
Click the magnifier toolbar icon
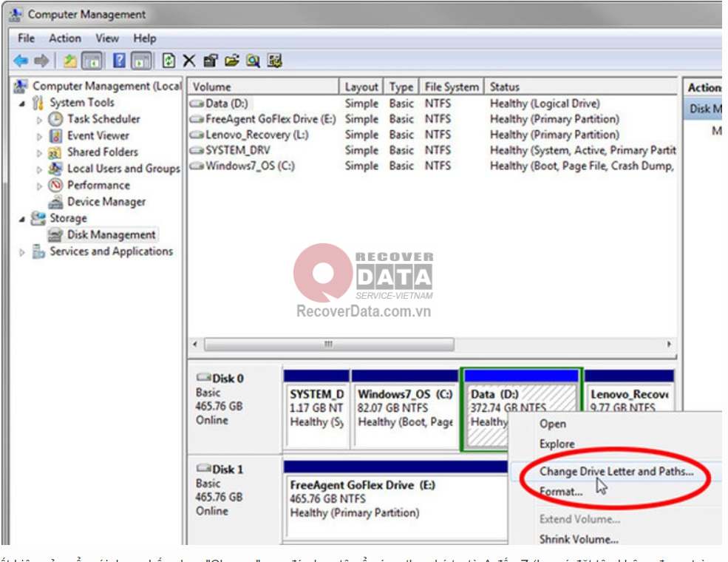click(254, 61)
